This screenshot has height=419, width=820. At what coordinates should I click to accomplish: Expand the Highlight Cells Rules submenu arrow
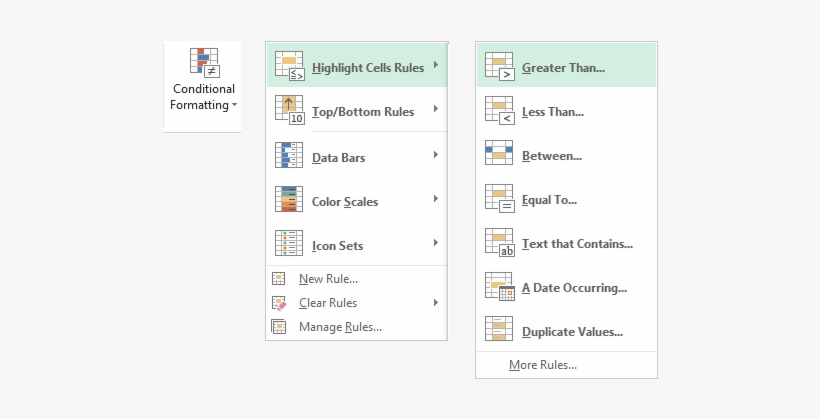[x=436, y=65]
